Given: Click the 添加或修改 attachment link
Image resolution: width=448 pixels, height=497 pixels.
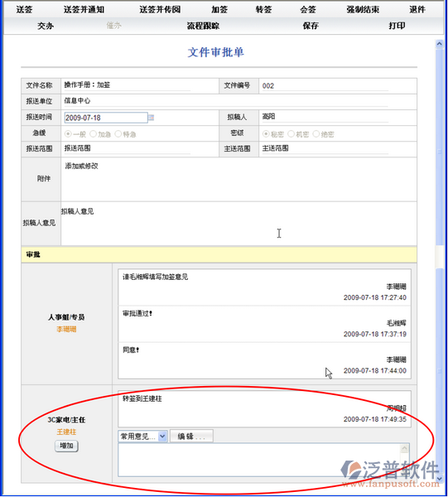Looking at the screenshot, I should tap(81, 166).
